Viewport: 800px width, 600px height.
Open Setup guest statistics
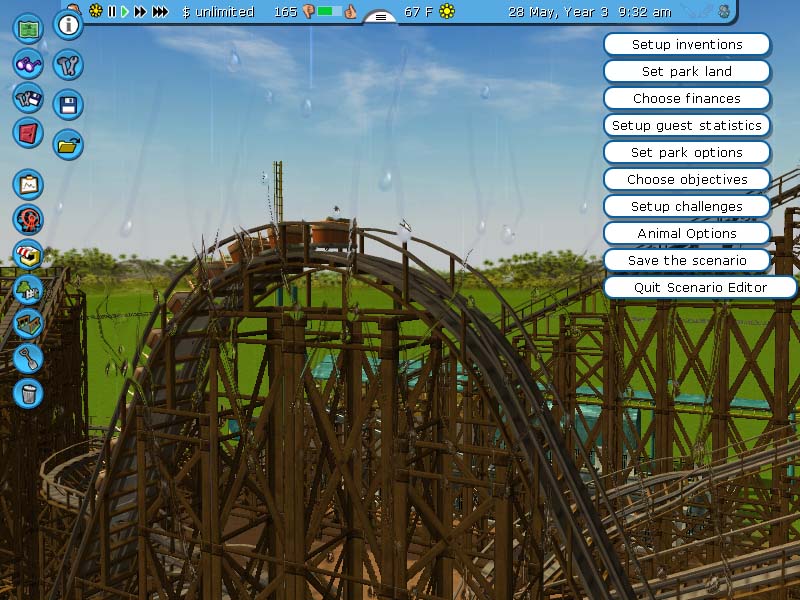tap(687, 126)
